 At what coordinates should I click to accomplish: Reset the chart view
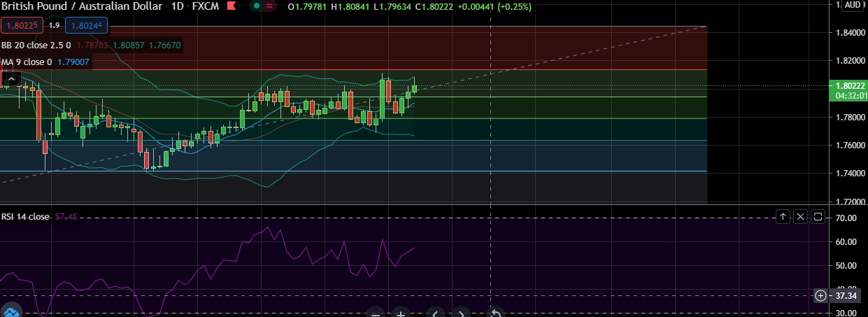[x=495, y=313]
